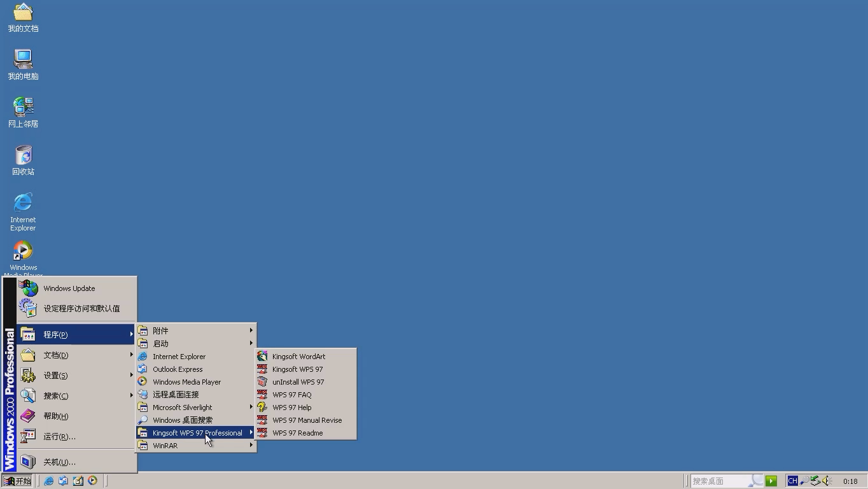868x489 pixels.
Task: Select the 我的电脑 desktop icon
Action: (23, 64)
